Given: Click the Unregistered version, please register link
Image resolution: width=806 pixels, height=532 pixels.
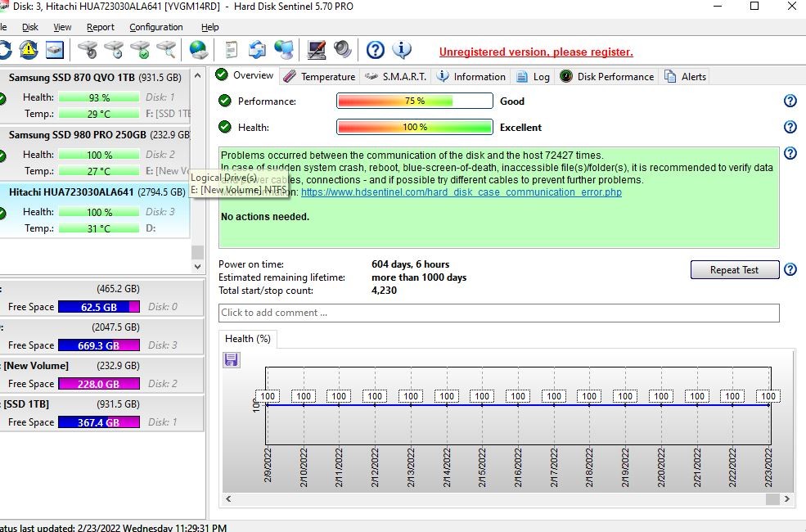Looking at the screenshot, I should coord(536,52).
